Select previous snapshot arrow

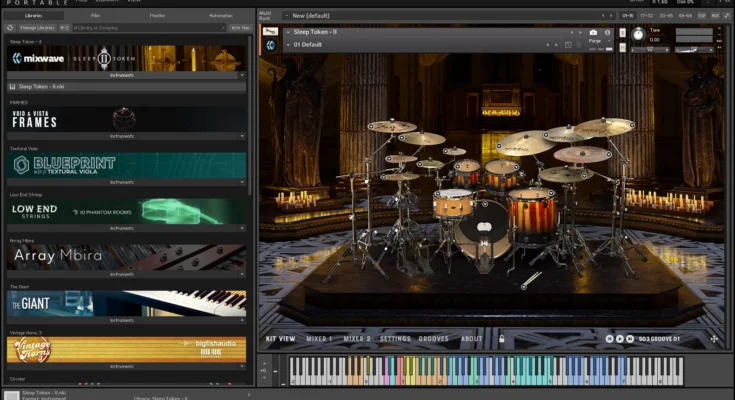tap(548, 45)
